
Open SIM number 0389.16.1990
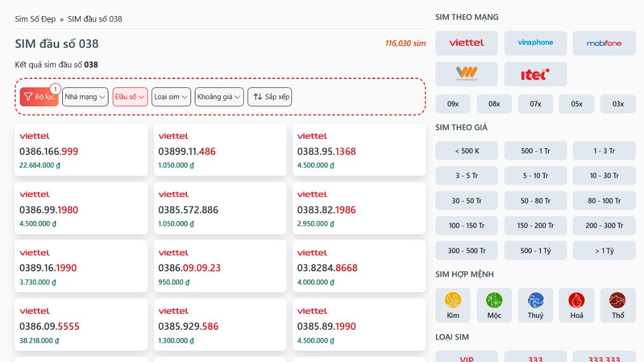48,268
